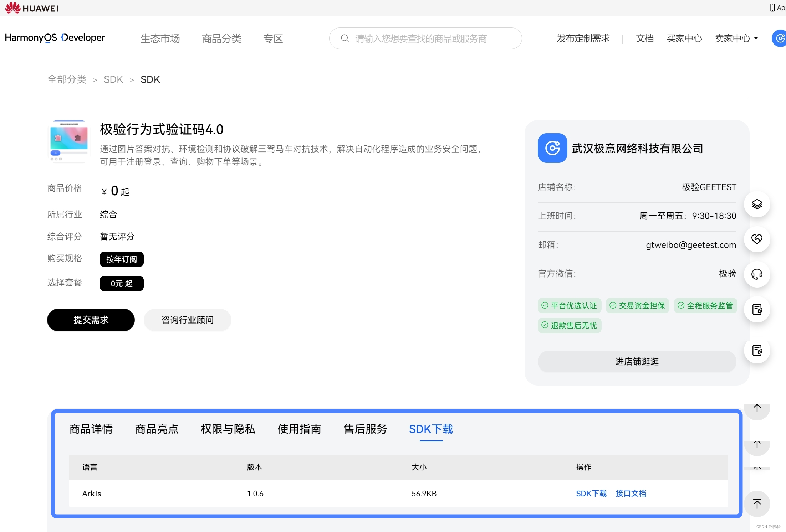Click the 进店铺逛逛 button
The height and width of the screenshot is (532, 786).
click(x=637, y=361)
